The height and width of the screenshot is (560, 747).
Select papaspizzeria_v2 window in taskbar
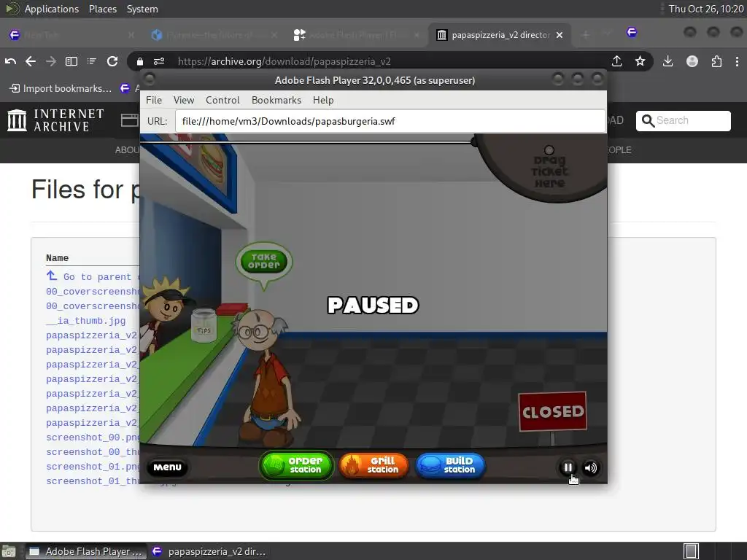point(209,551)
